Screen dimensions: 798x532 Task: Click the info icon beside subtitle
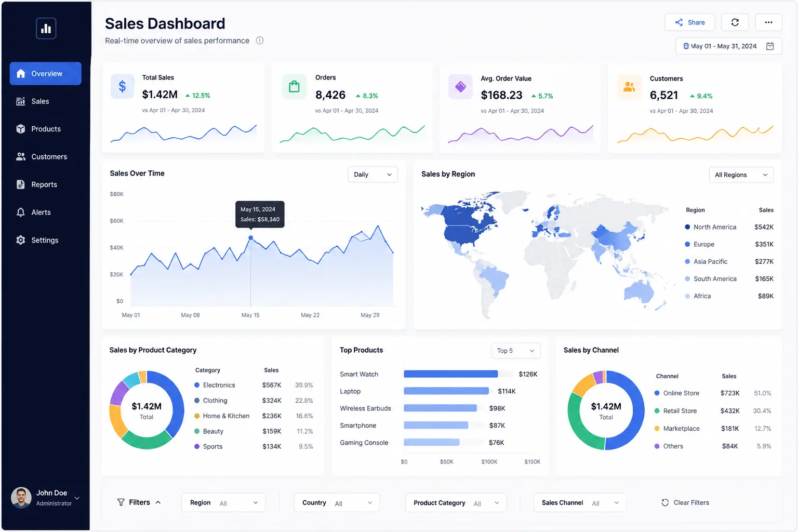pos(260,41)
